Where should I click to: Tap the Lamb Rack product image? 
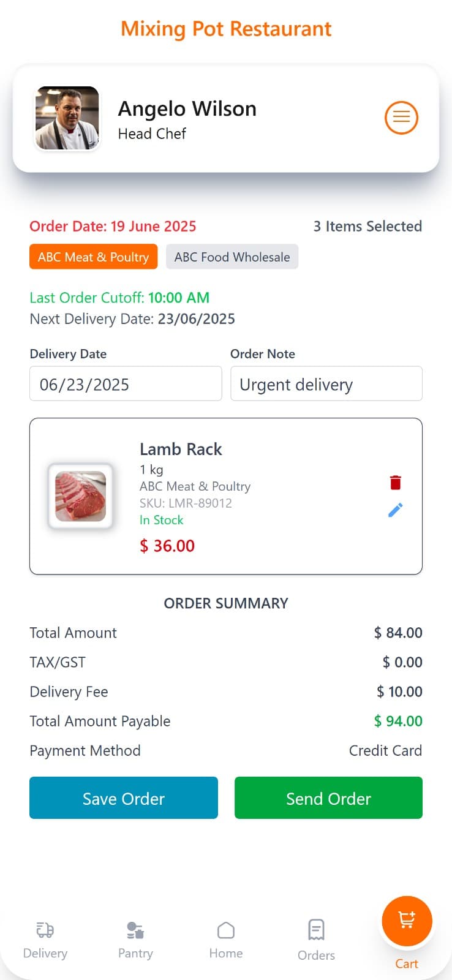coord(80,496)
